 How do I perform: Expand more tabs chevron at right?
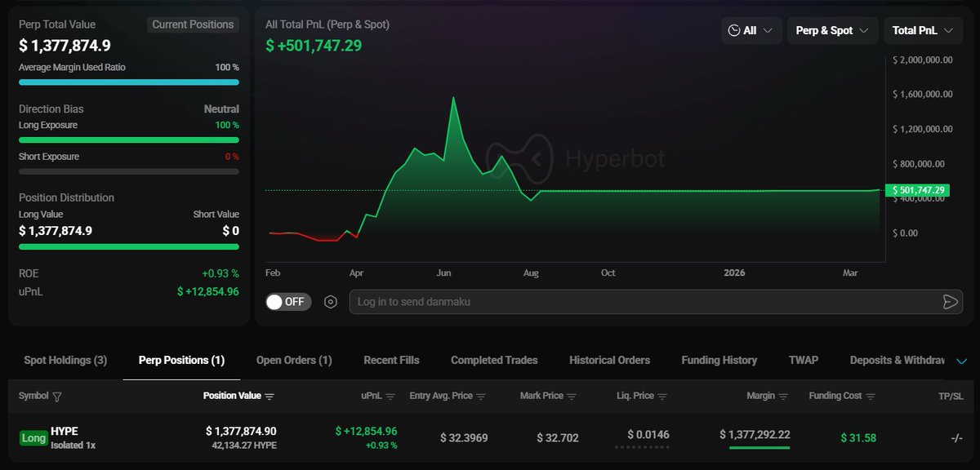click(x=961, y=361)
